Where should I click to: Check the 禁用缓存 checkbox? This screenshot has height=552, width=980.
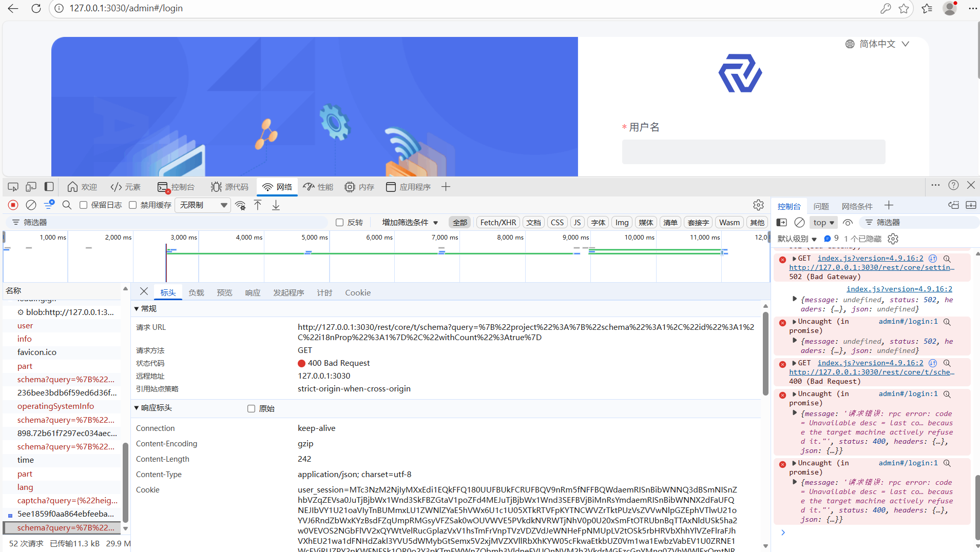tap(133, 205)
